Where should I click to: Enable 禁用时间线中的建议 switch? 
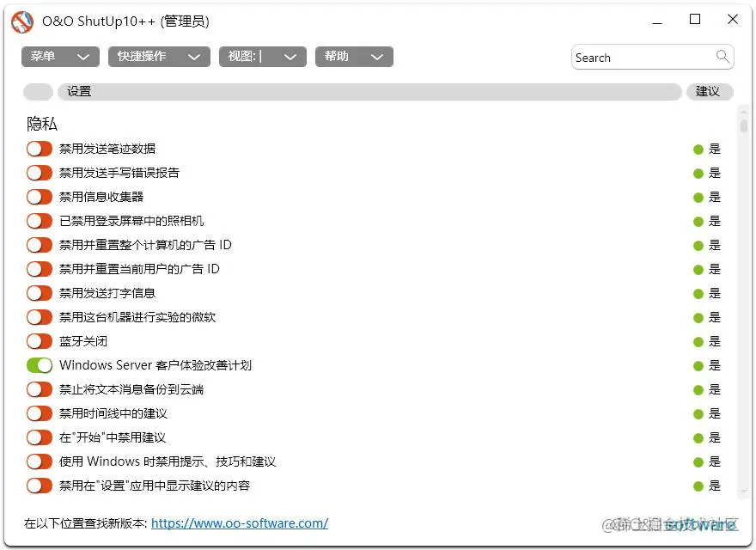tap(39, 413)
